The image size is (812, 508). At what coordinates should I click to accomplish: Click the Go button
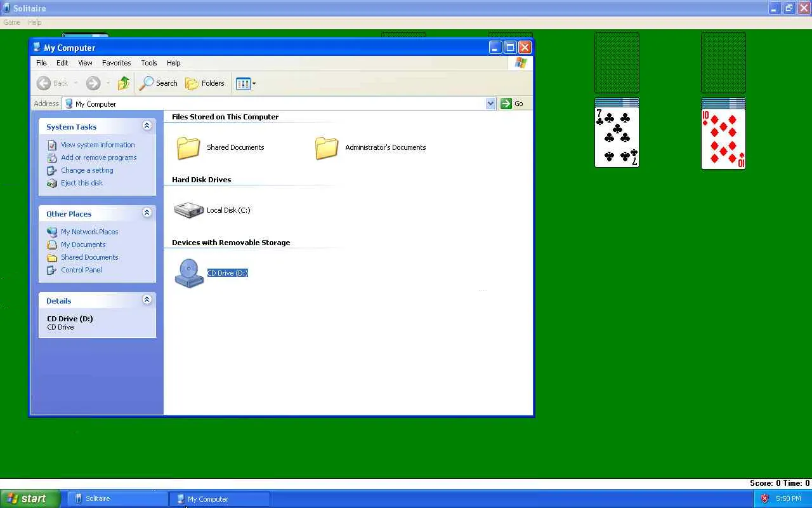point(512,104)
